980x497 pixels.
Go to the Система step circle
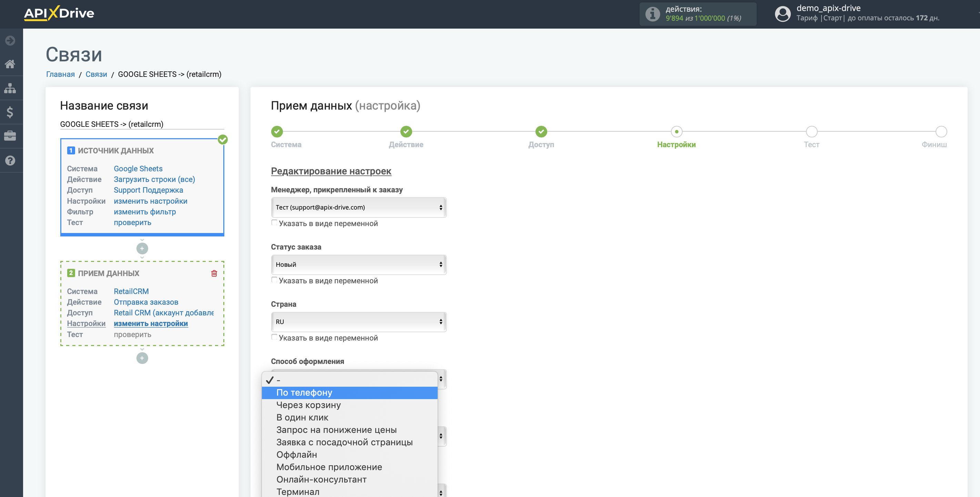(x=277, y=132)
